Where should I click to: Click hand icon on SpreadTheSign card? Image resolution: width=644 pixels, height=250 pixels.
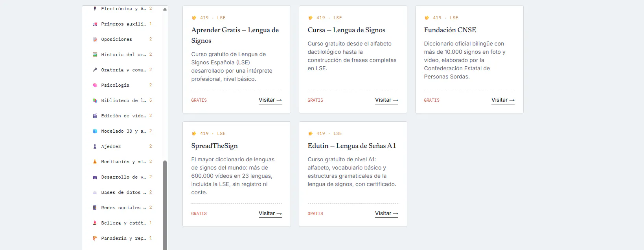pos(194,133)
